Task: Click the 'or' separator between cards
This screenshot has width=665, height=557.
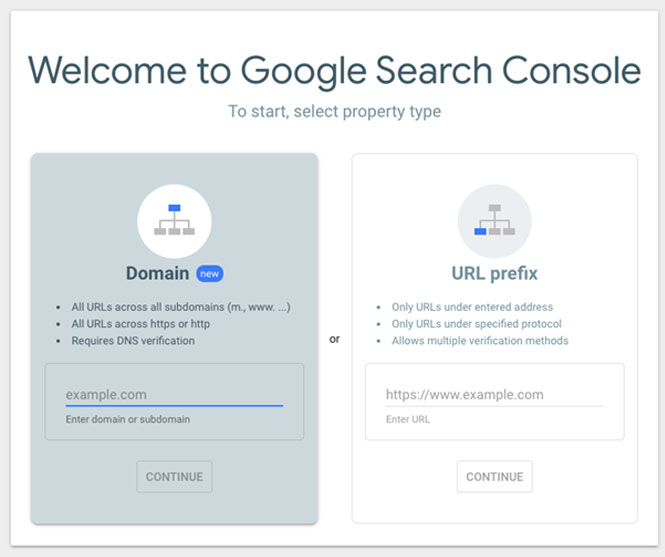Action: [334, 339]
